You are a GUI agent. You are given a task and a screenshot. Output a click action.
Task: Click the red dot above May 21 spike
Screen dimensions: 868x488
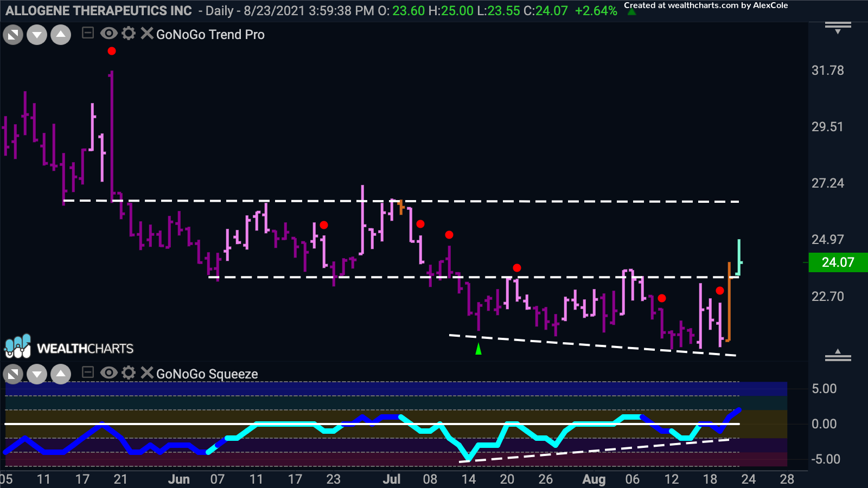(x=112, y=51)
